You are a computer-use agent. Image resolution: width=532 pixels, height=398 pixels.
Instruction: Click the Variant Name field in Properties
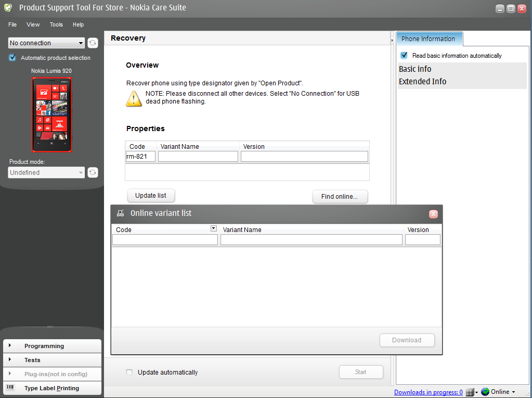click(198, 157)
